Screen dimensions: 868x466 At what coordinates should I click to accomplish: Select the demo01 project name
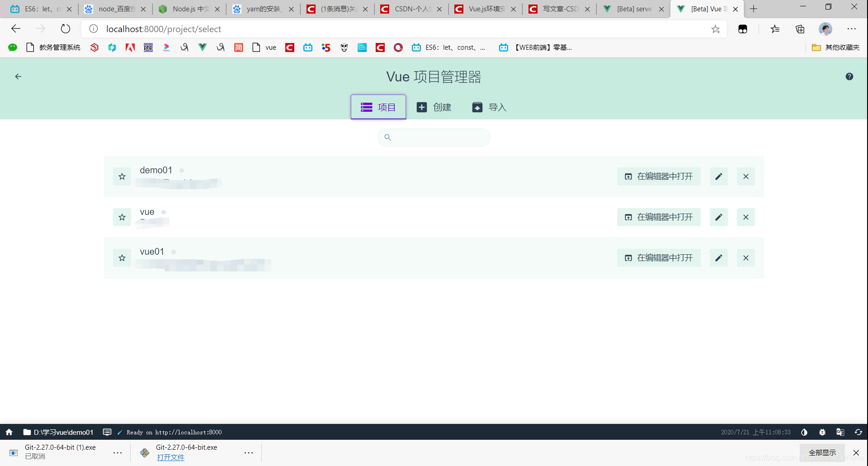[156, 170]
